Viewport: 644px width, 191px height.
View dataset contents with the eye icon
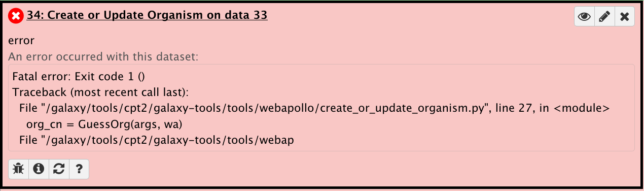(x=584, y=17)
